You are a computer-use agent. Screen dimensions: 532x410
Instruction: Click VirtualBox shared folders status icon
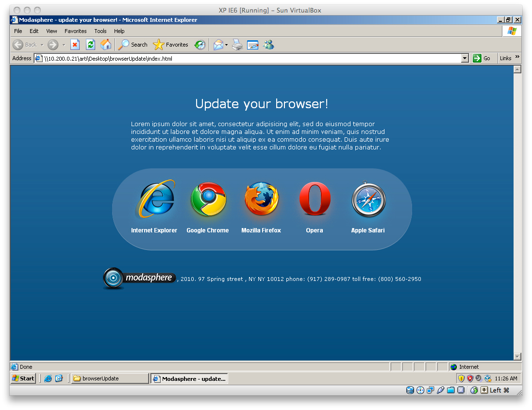click(450, 390)
